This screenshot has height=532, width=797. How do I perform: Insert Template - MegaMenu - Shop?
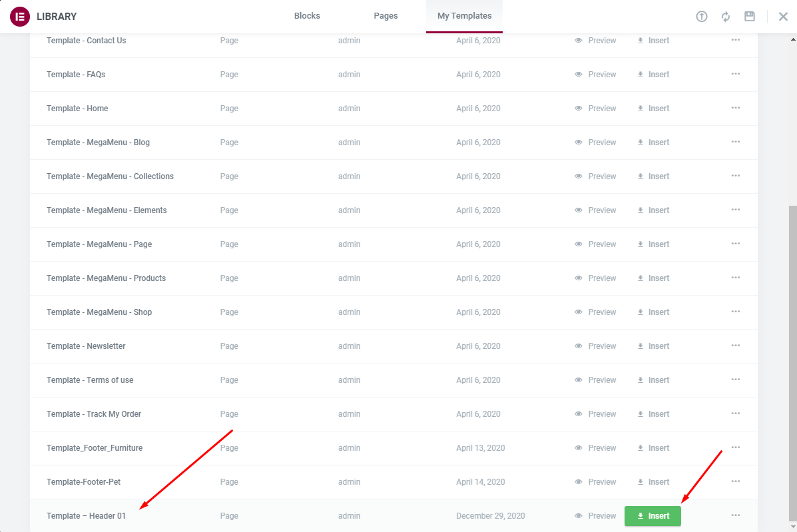pyautogui.click(x=653, y=312)
